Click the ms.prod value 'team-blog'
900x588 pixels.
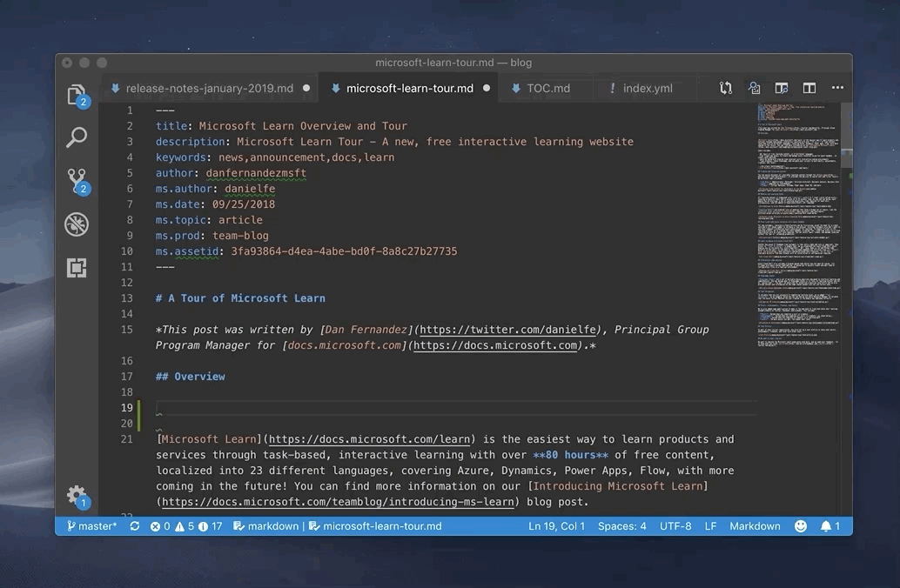tap(240, 236)
